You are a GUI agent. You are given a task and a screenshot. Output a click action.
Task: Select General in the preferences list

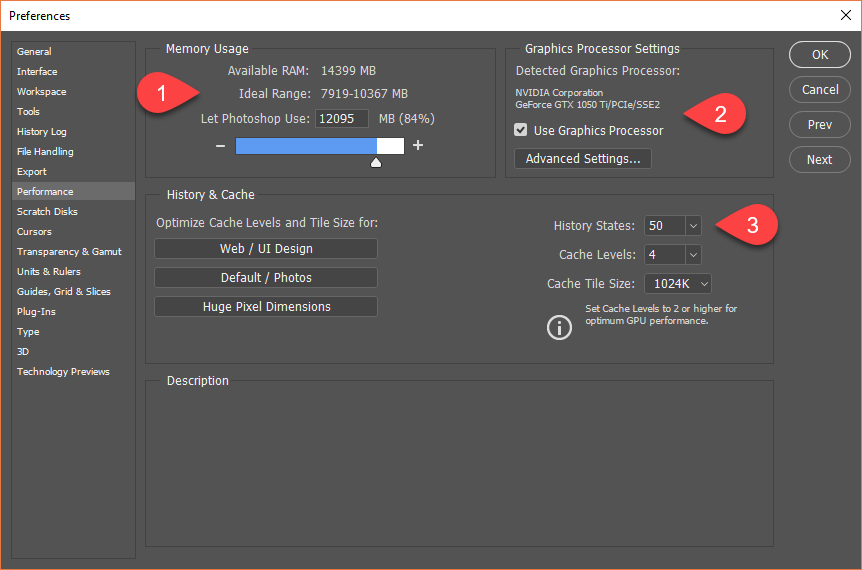pyautogui.click(x=73, y=52)
